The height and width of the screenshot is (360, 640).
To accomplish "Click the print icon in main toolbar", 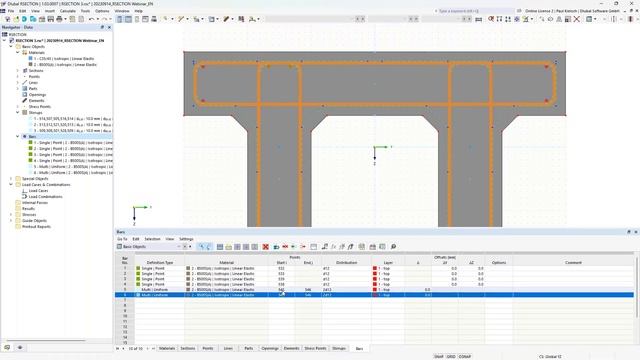I will pos(60,19).
